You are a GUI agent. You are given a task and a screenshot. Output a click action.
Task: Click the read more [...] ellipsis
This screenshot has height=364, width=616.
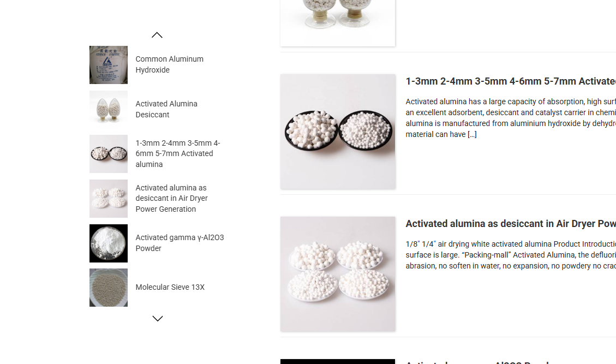(472, 134)
